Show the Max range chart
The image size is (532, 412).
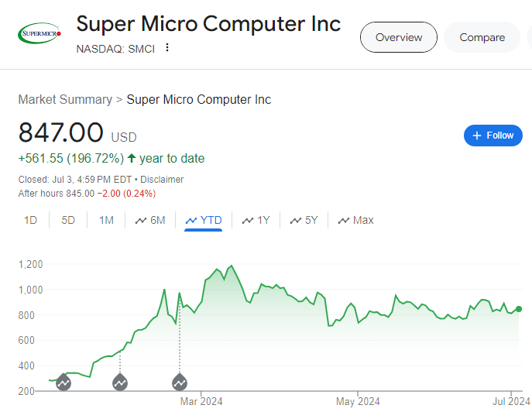(x=355, y=220)
